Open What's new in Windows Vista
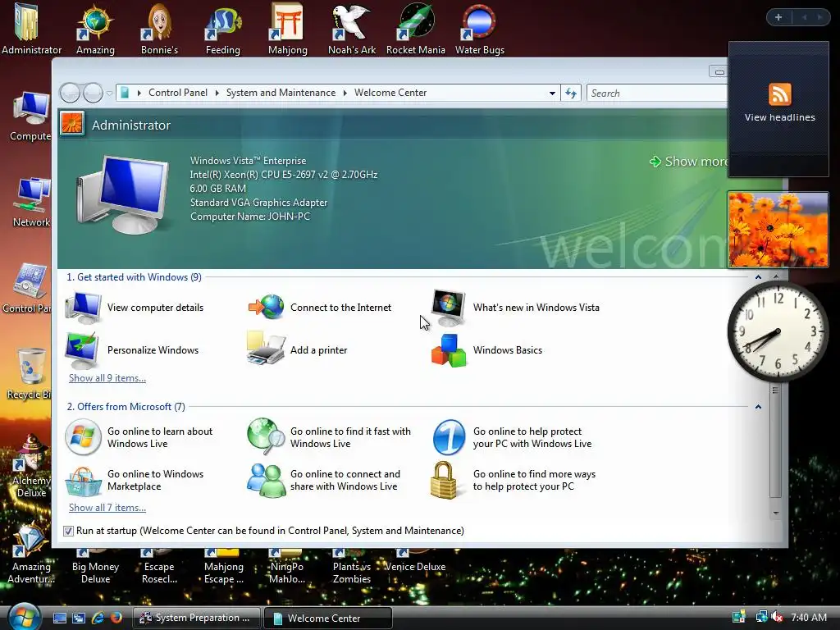 (517, 308)
